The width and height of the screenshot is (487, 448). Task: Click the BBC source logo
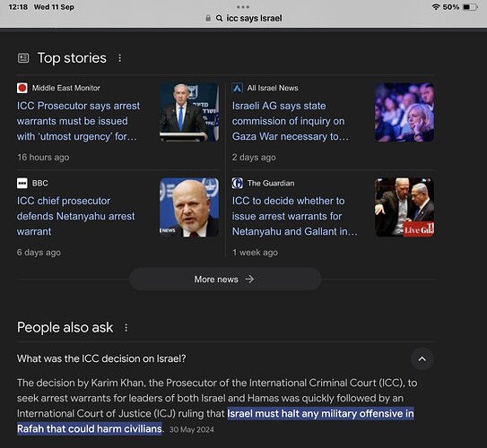22,183
